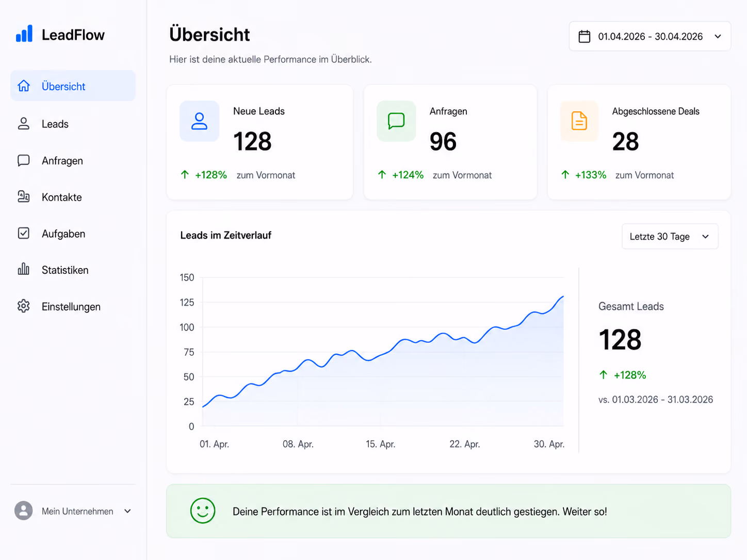747x560 pixels.
Task: Go to the Leads menu item
Action: click(x=73, y=124)
